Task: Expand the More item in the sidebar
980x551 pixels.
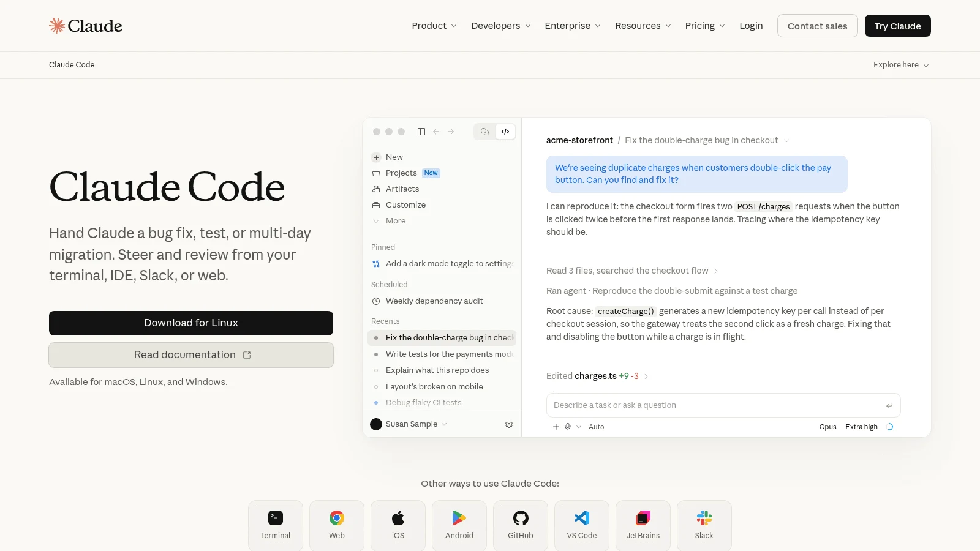Action: click(389, 221)
